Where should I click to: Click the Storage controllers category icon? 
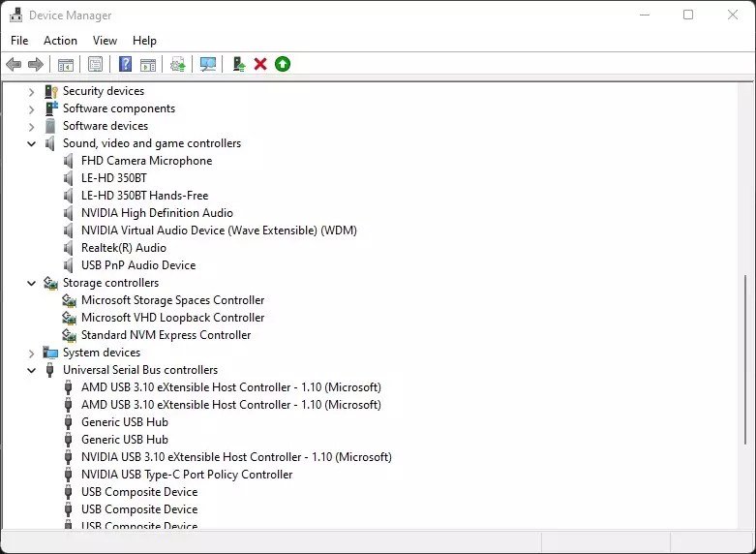coord(50,283)
